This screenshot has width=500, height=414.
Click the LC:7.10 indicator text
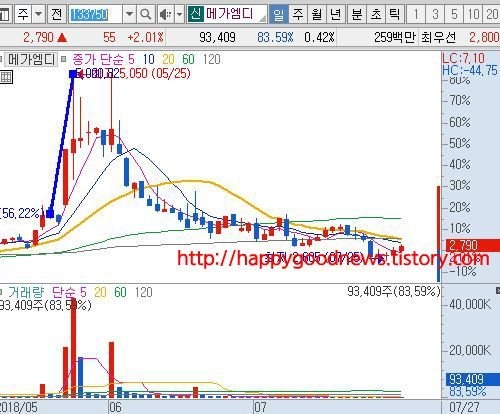463,58
